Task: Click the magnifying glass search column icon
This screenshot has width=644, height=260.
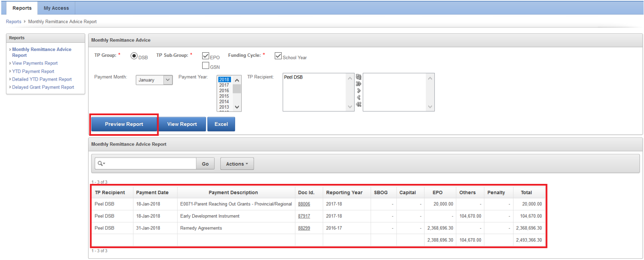Action: (x=100, y=164)
